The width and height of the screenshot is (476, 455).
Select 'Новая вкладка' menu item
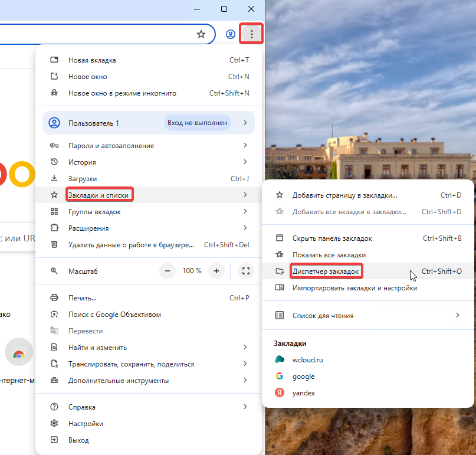tap(92, 60)
